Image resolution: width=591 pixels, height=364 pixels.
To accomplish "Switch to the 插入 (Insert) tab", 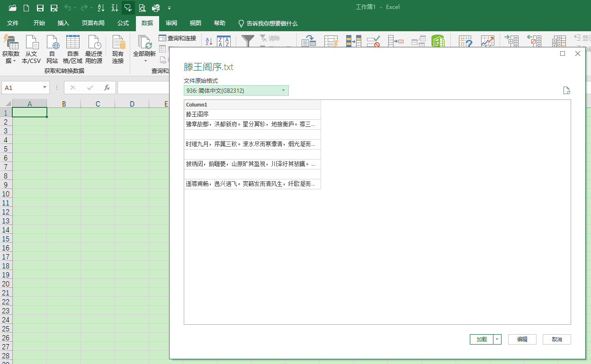I will pyautogui.click(x=63, y=23).
